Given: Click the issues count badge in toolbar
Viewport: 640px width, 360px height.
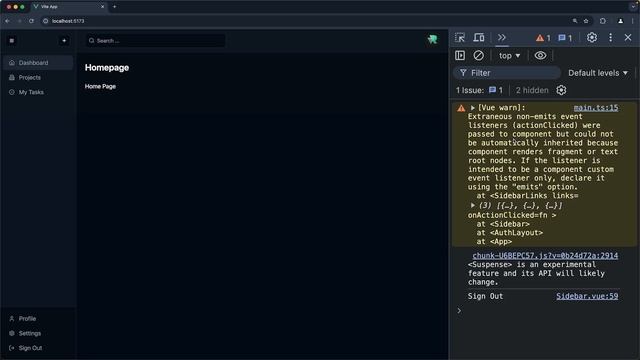Looking at the screenshot, I should coord(565,38).
